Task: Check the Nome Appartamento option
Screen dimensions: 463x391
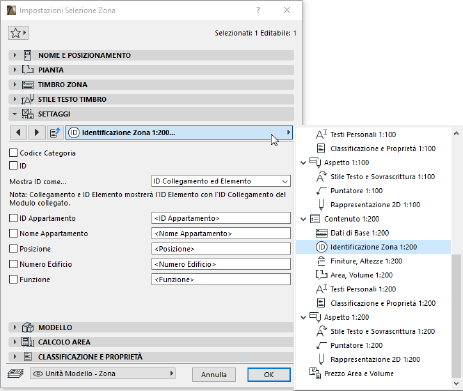Action: 13,233
